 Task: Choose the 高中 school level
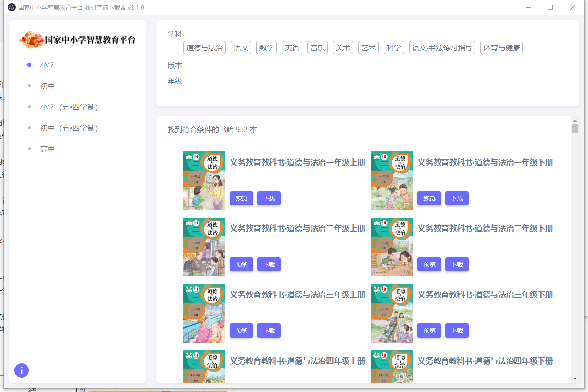point(48,149)
